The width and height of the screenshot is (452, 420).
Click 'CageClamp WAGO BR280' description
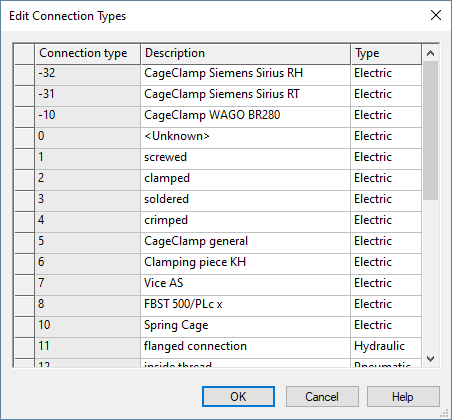[246, 117]
